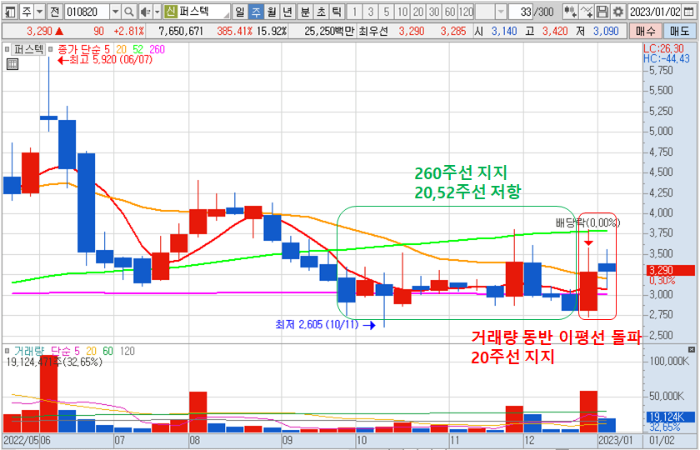The image size is (700, 450).
Task: Click the gray 120 volume average legend
Action: [127, 351]
